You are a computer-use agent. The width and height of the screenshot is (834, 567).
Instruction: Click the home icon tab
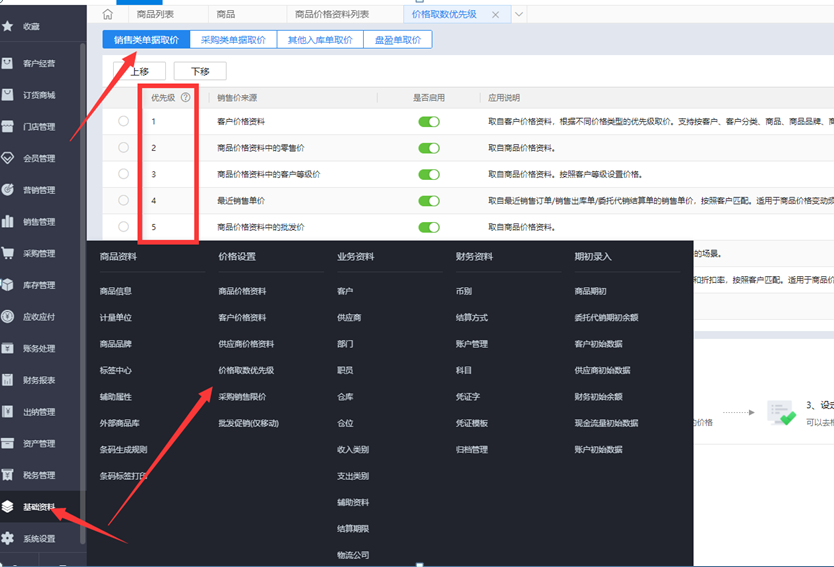coord(108,15)
